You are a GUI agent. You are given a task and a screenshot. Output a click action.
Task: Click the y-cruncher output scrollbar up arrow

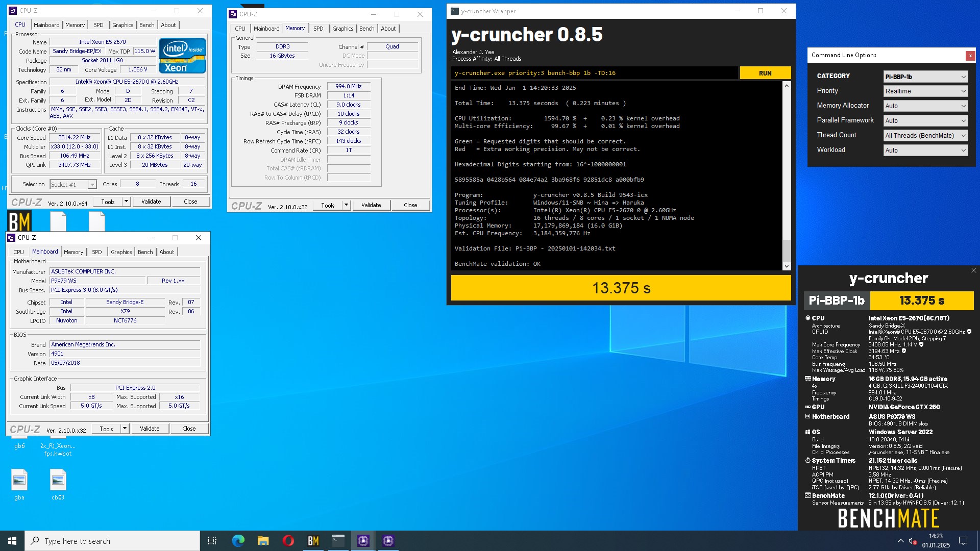(787, 86)
